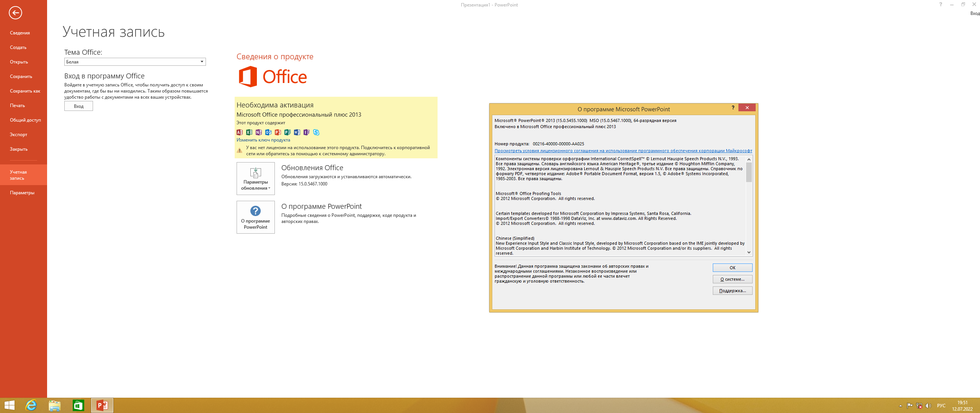This screenshot has height=413, width=980.
Task: Click the Сведения о продукте heading
Action: pos(275,57)
